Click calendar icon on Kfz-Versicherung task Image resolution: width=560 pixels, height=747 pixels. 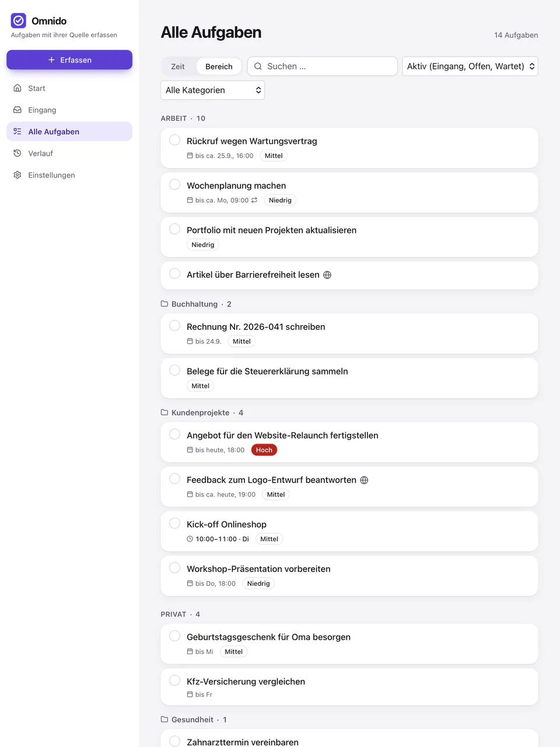[190, 694]
